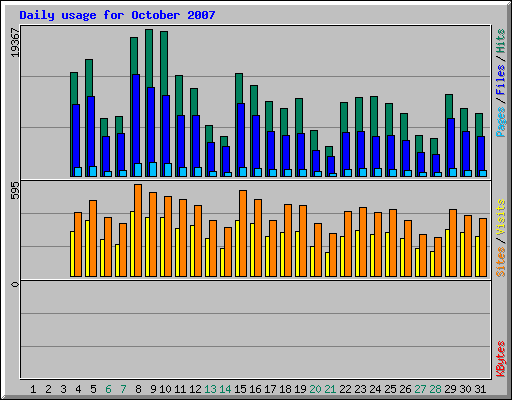Viewport: 512px width, 400px height.
Task: Click day 29 on the x-axis
Action: [450, 389]
